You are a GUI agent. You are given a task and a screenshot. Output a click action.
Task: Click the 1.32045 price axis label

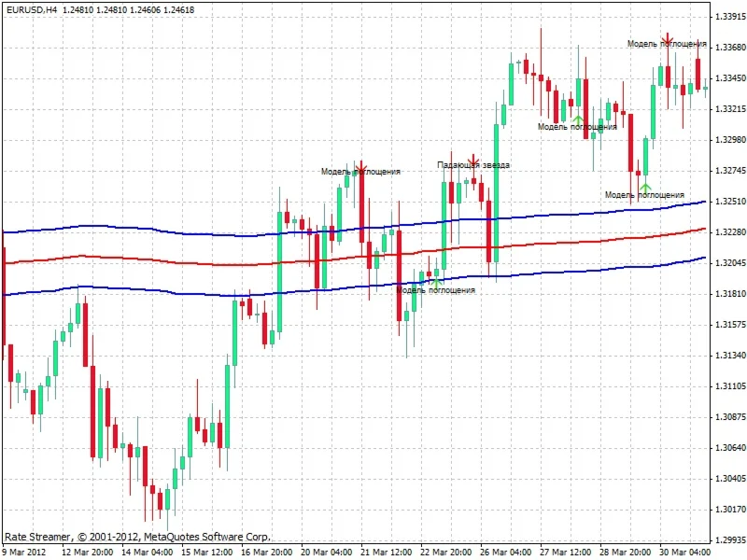(x=730, y=263)
